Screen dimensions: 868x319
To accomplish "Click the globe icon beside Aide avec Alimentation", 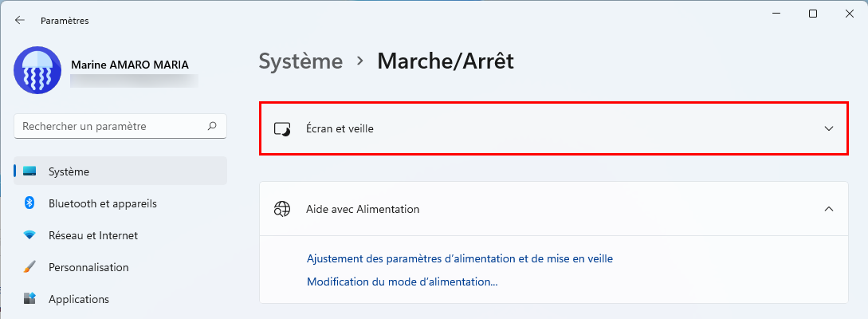I will pos(282,209).
